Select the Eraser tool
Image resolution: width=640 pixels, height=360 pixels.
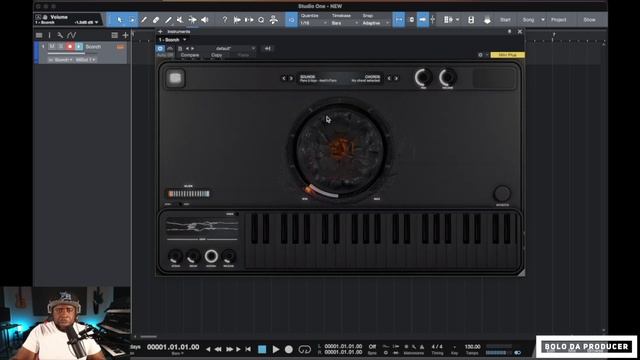click(x=156, y=20)
